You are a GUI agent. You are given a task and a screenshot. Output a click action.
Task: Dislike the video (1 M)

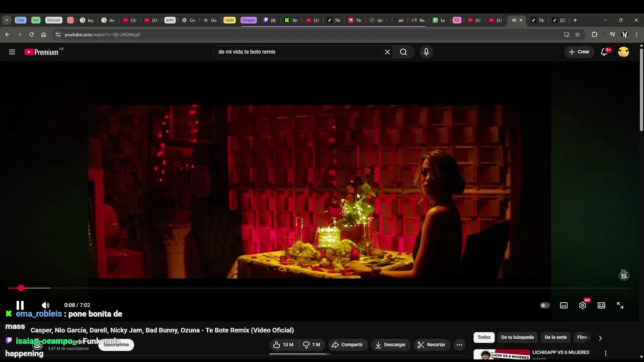tap(311, 345)
